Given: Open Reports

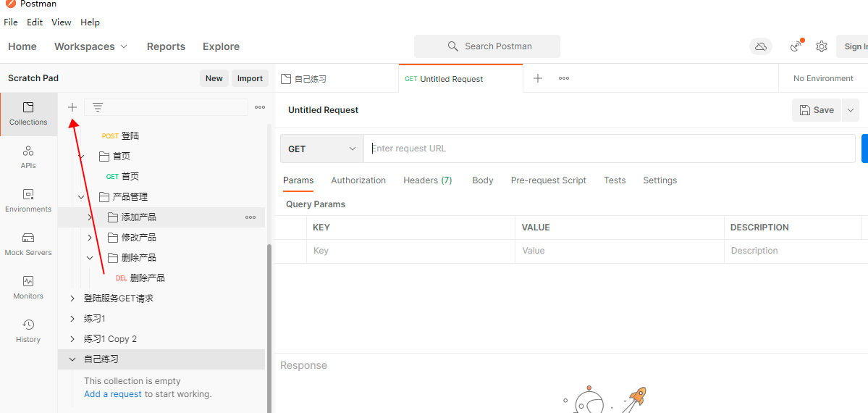Looking at the screenshot, I should click(166, 46).
